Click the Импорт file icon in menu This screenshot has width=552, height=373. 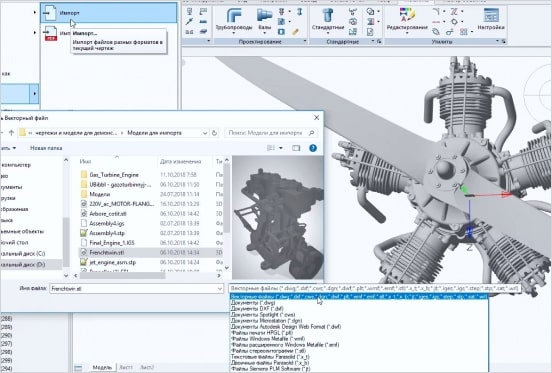point(50,13)
